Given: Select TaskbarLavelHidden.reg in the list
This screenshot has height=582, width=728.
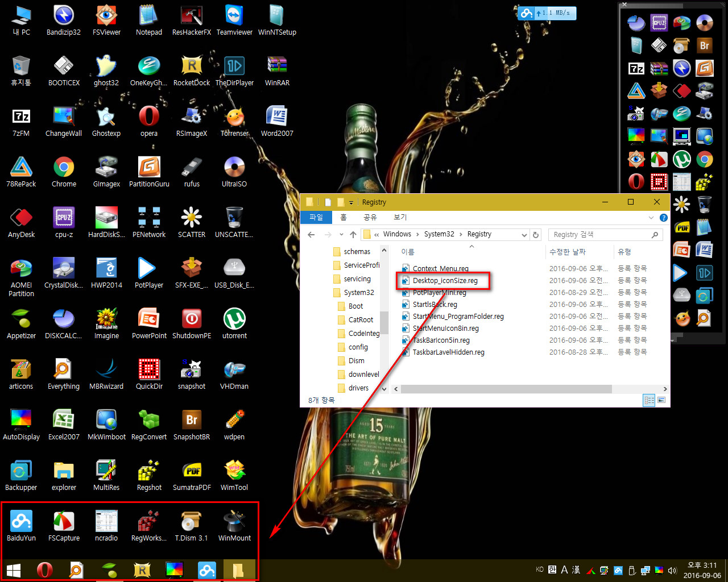Looking at the screenshot, I should (x=449, y=352).
